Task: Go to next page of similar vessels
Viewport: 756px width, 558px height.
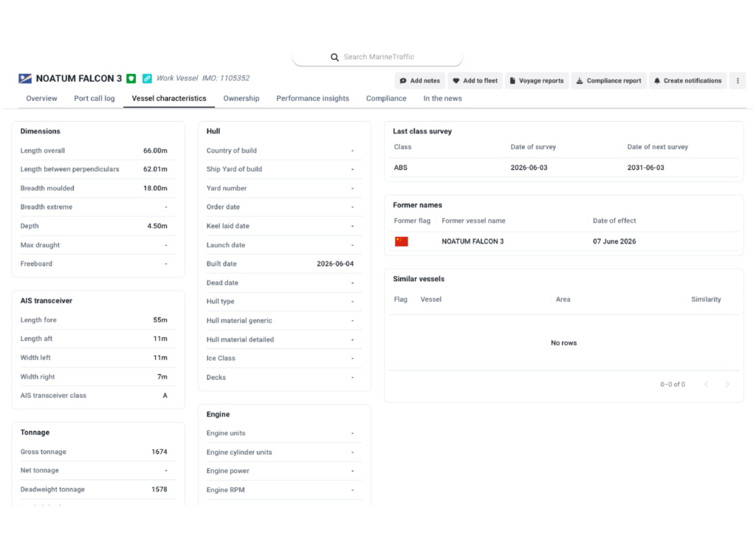Action: click(x=727, y=385)
